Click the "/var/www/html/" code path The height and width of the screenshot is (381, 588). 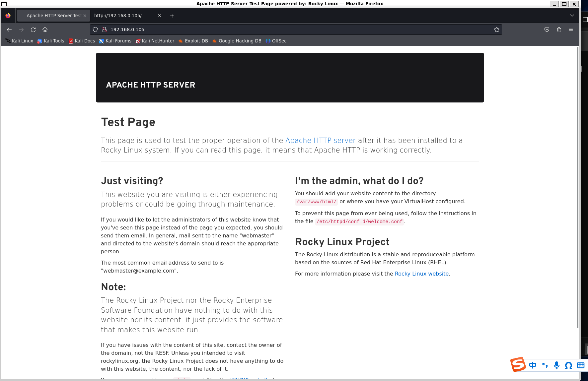[316, 202]
